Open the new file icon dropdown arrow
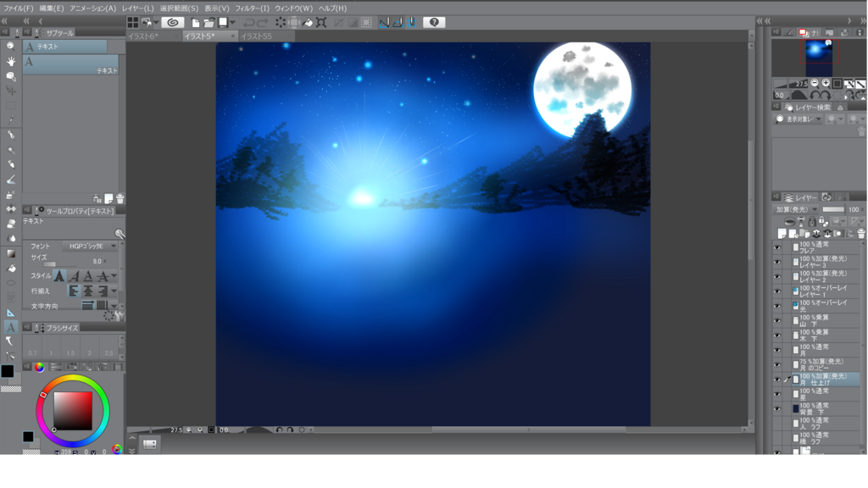 pyautogui.click(x=233, y=23)
